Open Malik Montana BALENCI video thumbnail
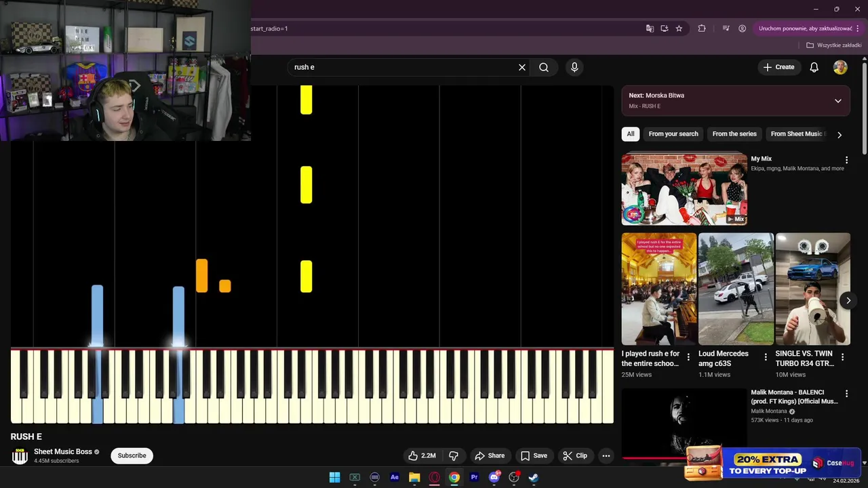The width and height of the screenshot is (868, 488). click(x=684, y=423)
